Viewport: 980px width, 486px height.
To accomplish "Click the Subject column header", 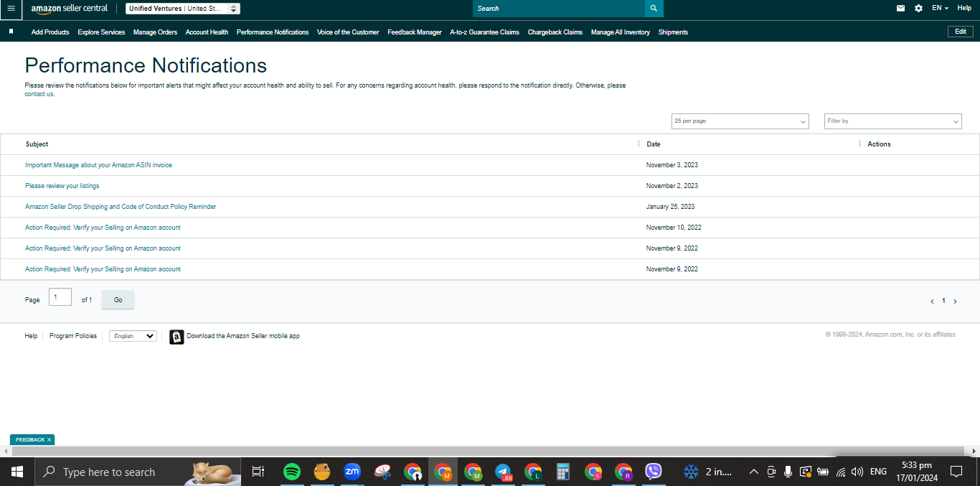I will [37, 144].
